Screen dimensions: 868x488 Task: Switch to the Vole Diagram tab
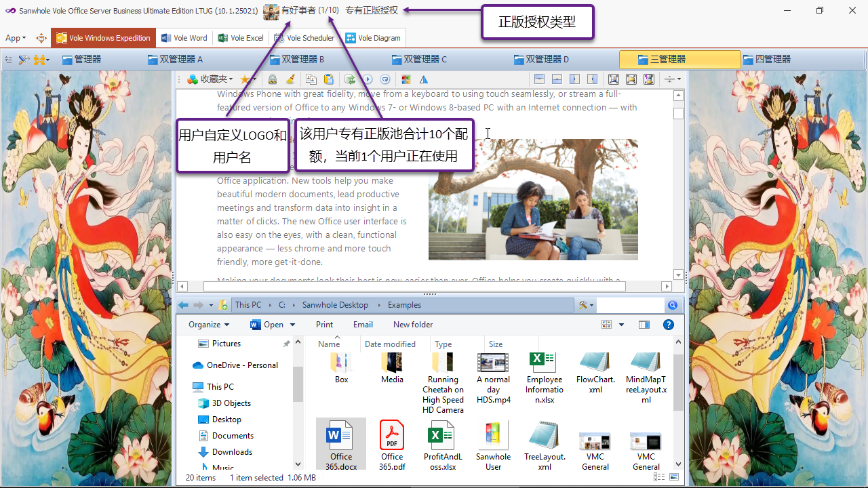click(x=373, y=38)
